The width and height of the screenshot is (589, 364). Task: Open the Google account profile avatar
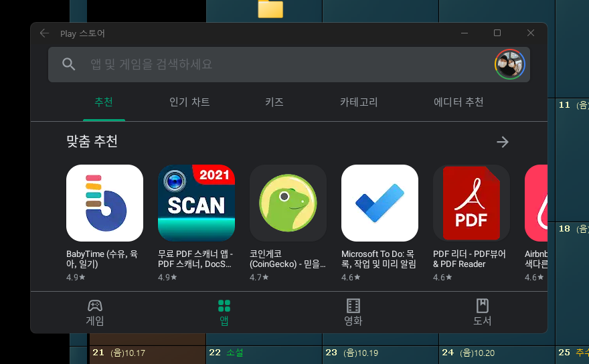point(510,64)
